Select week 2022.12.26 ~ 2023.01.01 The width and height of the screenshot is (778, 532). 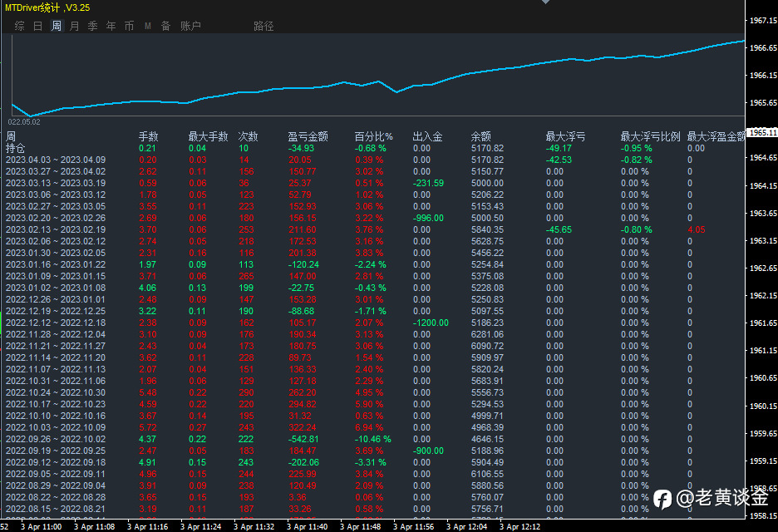click(56, 300)
